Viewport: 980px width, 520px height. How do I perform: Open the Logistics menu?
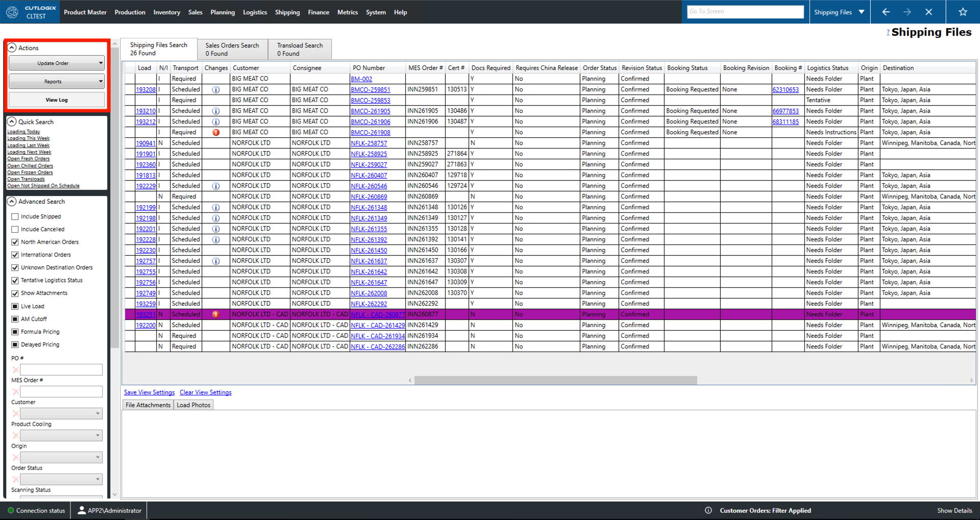255,12
